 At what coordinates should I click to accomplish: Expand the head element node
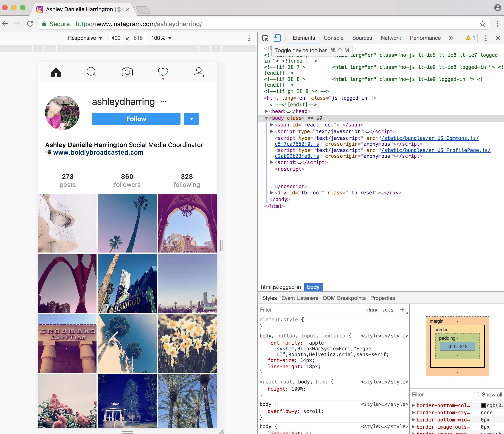(x=266, y=111)
